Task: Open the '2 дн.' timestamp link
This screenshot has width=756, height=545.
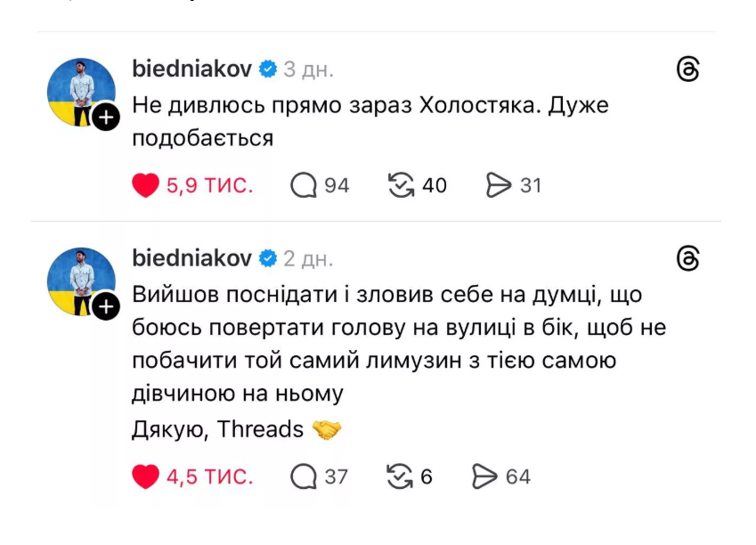Action: pyautogui.click(x=308, y=258)
